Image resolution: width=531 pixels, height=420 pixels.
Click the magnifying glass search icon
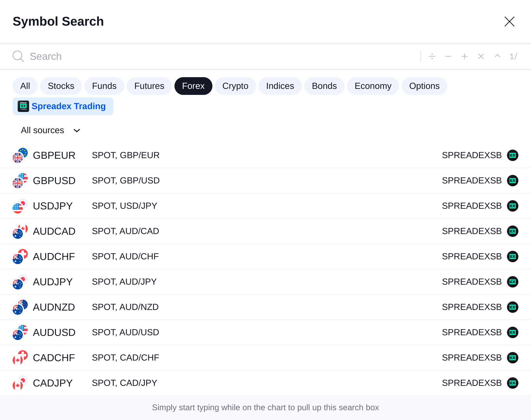[x=18, y=56]
